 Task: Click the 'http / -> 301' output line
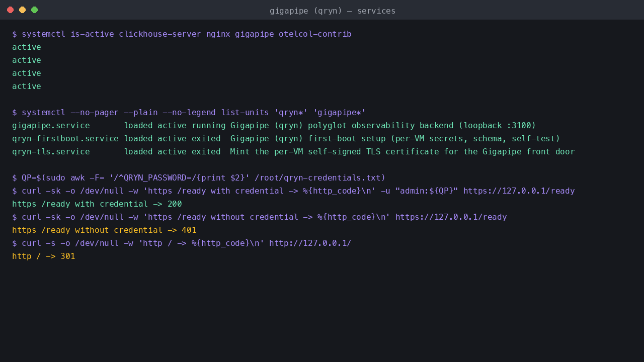[x=44, y=256]
